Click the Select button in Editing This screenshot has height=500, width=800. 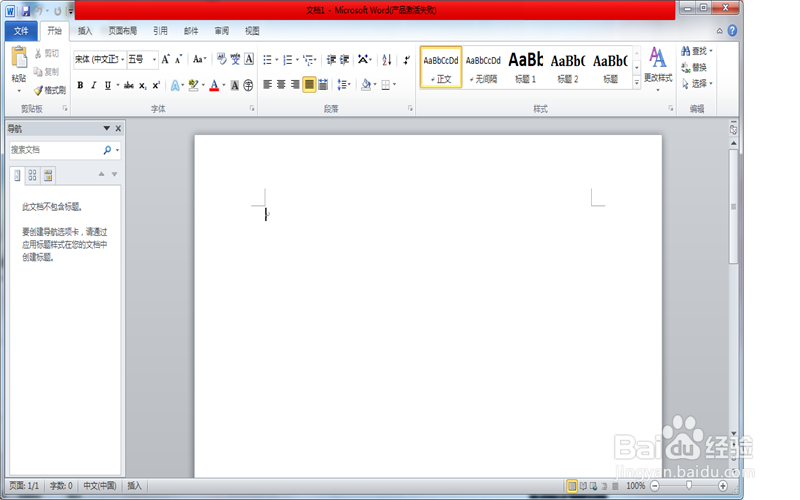point(696,83)
